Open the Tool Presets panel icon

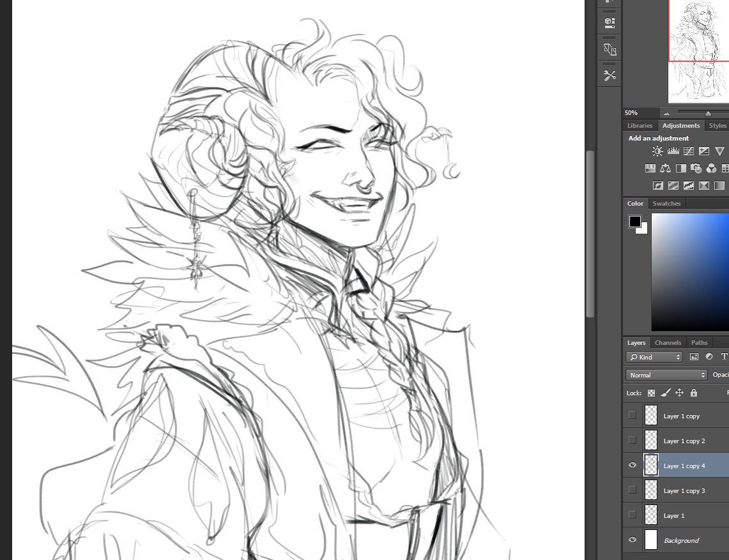(610, 75)
